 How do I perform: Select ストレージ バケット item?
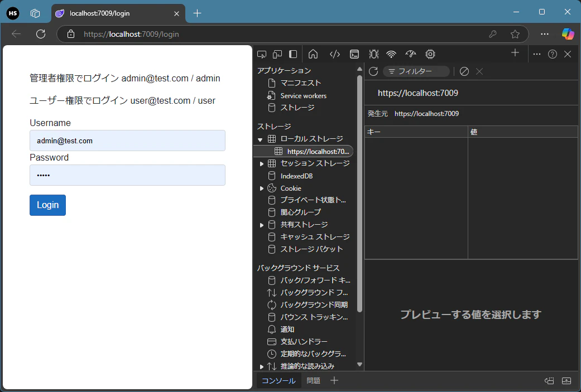coord(311,249)
